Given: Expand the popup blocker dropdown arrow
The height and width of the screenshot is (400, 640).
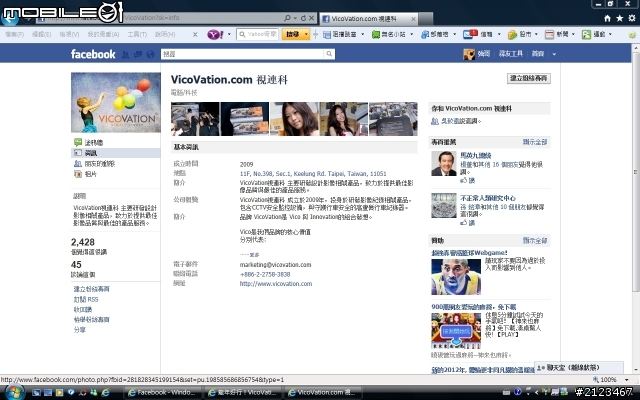Looking at the screenshot, I should 362,34.
